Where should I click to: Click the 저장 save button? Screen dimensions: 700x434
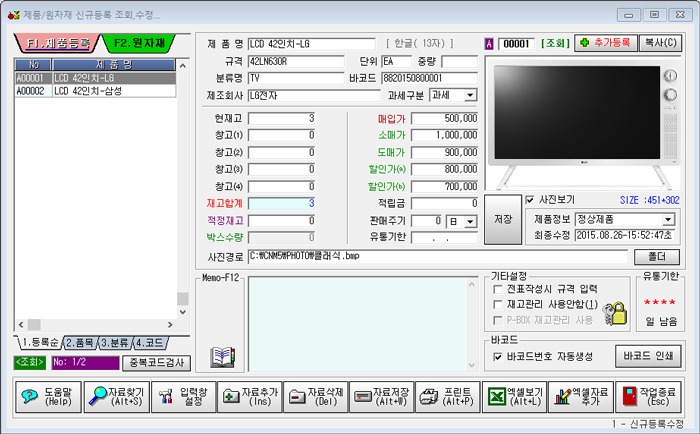(503, 219)
